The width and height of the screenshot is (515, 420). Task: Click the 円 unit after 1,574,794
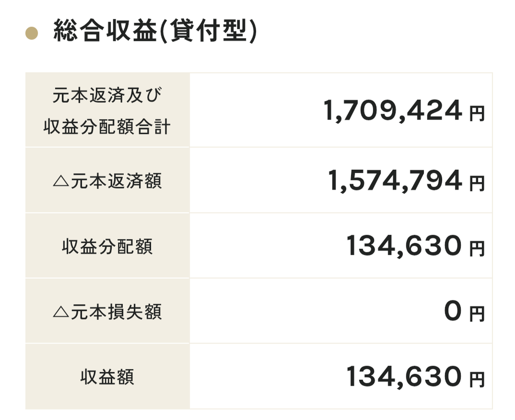[x=477, y=183]
